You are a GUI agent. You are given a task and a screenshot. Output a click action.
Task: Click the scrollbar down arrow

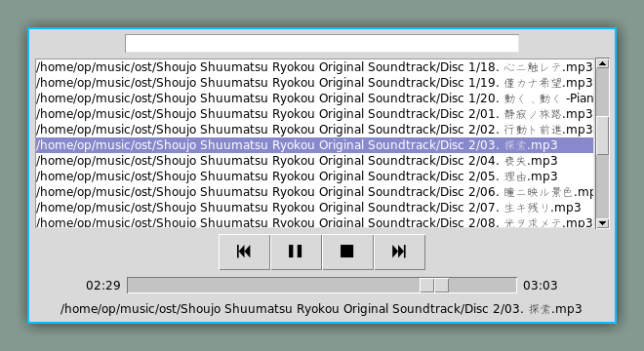point(602,223)
